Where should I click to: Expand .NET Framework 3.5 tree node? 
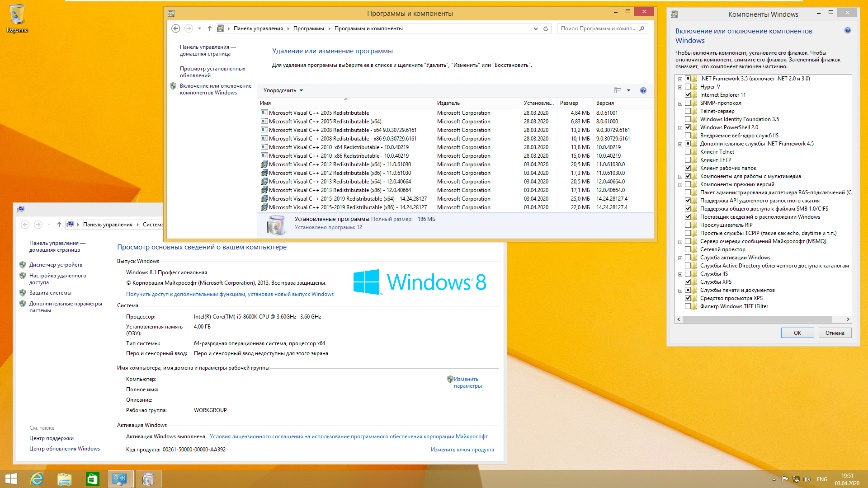click(x=680, y=79)
